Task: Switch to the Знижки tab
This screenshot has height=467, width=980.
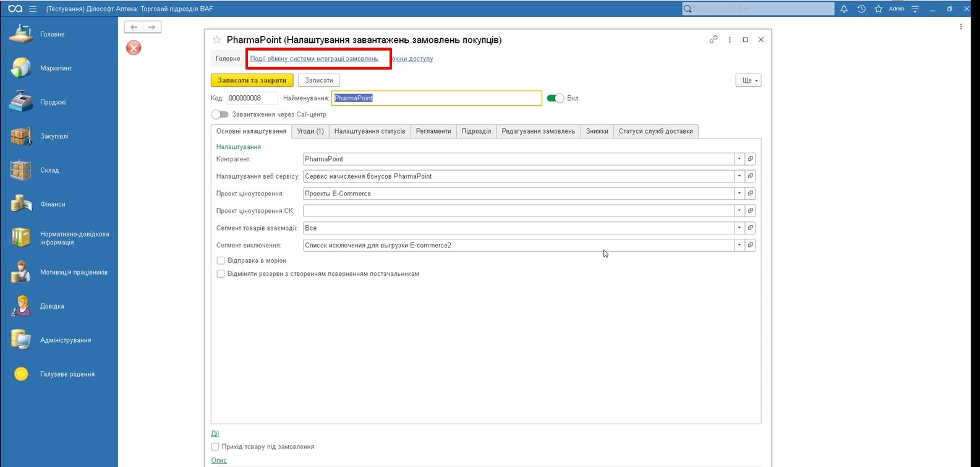Action: point(597,131)
